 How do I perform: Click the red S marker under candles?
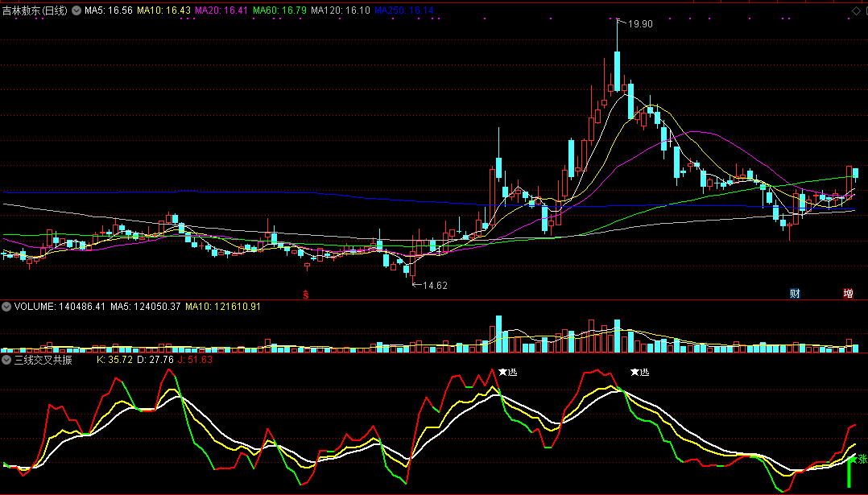305,295
